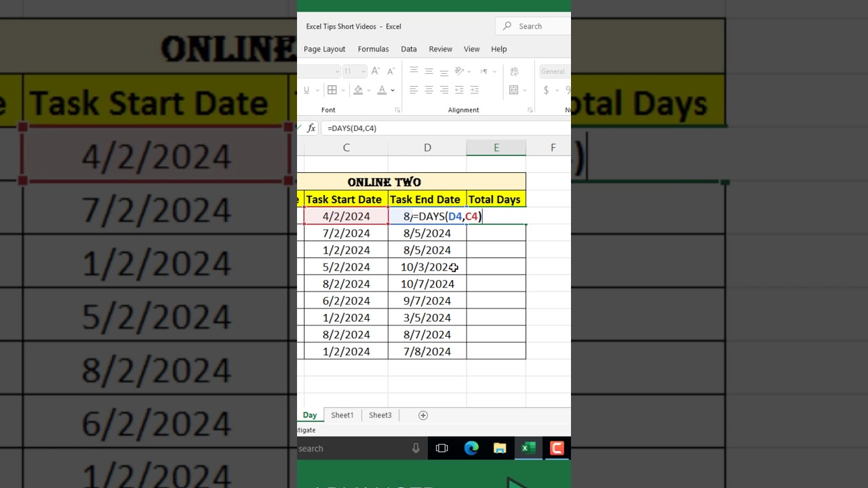Center text horizontally in the cell
This screenshot has height=488, width=868.
coord(429,89)
